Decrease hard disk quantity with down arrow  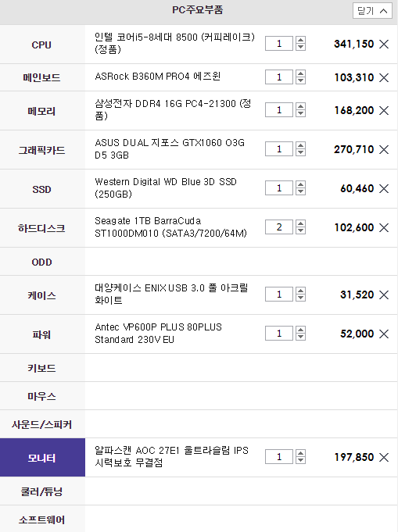(300, 230)
